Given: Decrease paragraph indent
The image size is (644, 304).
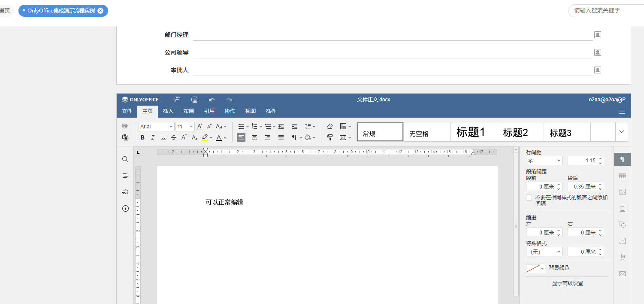Looking at the screenshot, I should point(281,126).
